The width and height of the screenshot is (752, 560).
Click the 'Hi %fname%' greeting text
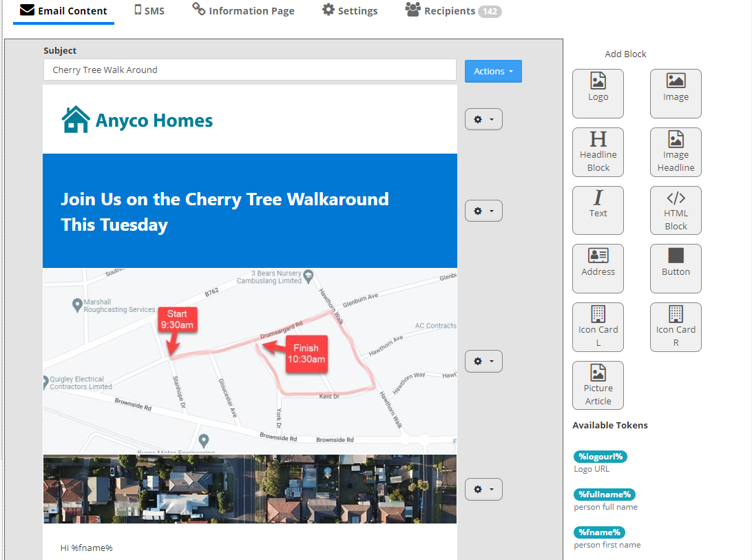click(86, 548)
